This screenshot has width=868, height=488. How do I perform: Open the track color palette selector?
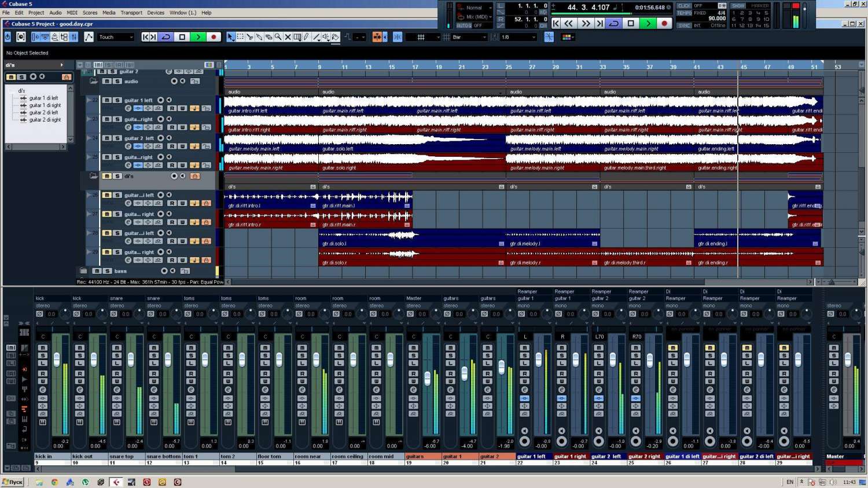tap(567, 37)
